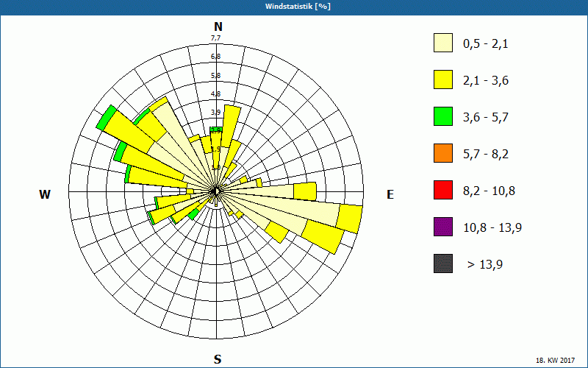Click the bright yellow 2,1 - 3,6 legend swatch
Image resolution: width=588 pixels, height=368 pixels.
pyautogui.click(x=443, y=79)
